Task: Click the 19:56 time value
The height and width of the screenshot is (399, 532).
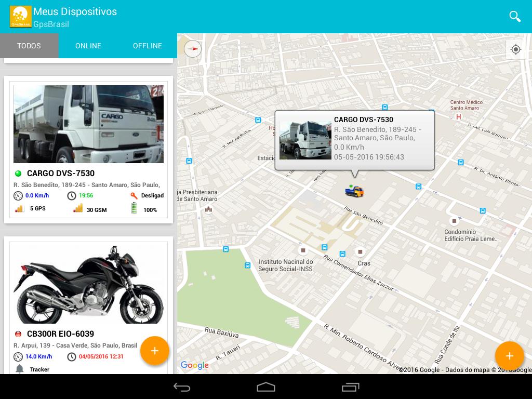Action: pos(86,196)
